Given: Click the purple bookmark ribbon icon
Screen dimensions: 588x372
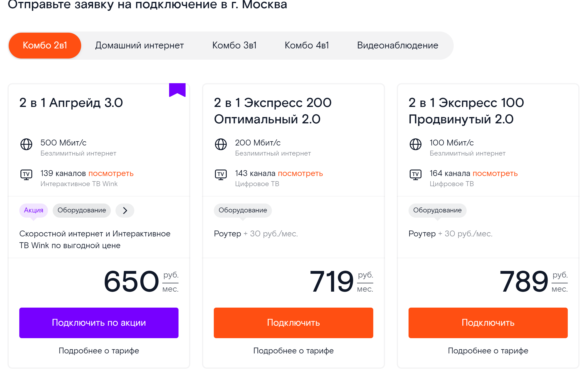Looking at the screenshot, I should [177, 90].
